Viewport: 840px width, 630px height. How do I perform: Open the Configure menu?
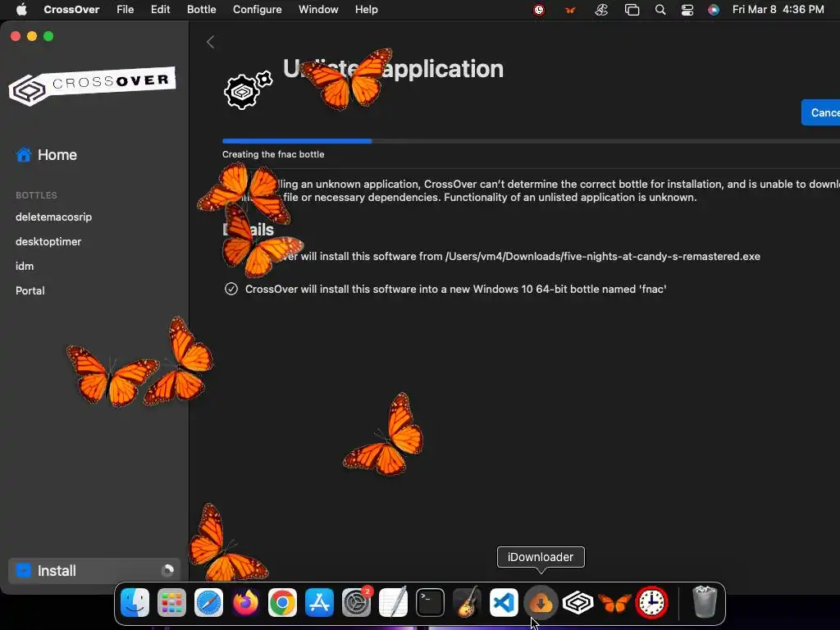click(257, 10)
